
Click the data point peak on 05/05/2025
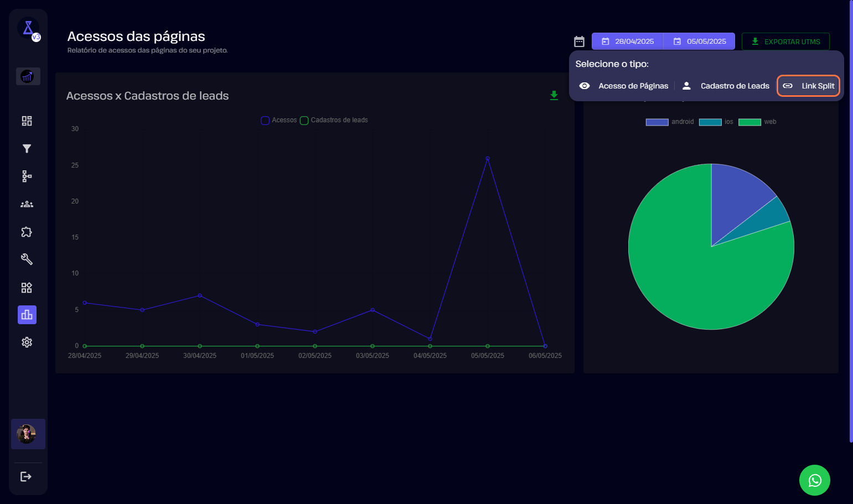[x=488, y=158]
